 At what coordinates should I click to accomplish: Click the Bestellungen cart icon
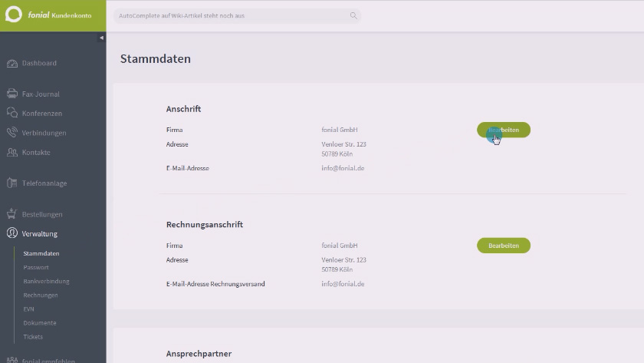click(x=12, y=214)
